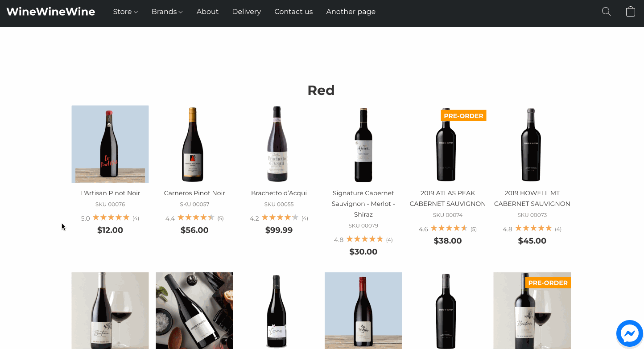Expand the Brands dropdown menu
Image resolution: width=644 pixels, height=349 pixels.
[x=167, y=12]
